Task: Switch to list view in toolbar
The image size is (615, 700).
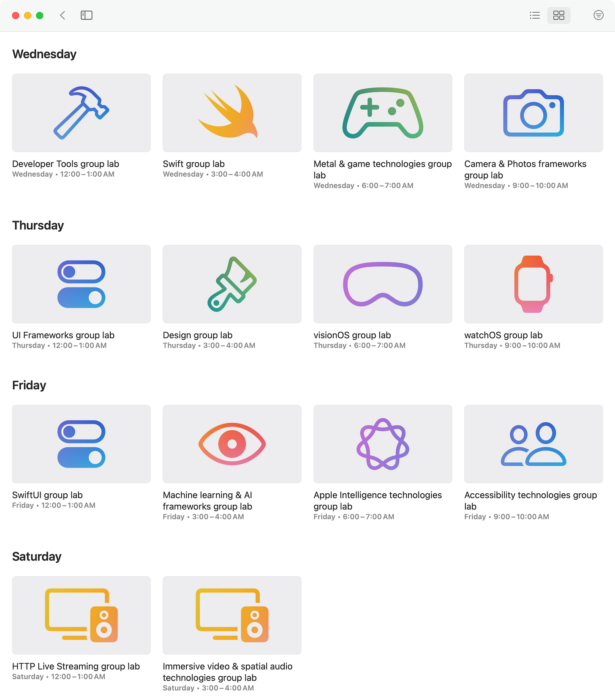Action: click(535, 16)
